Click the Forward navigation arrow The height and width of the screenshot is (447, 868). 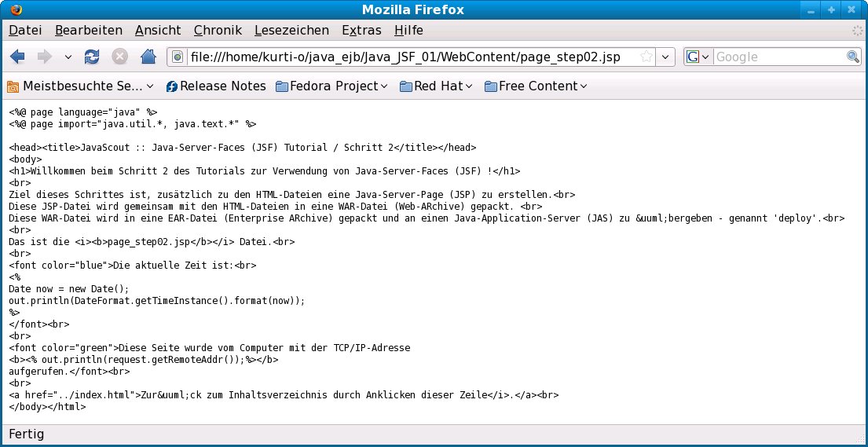(44, 57)
